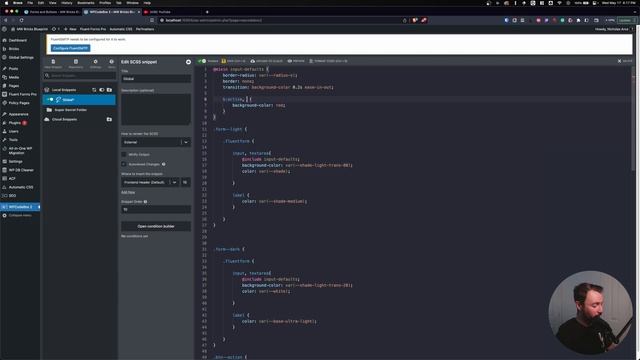Screen dimensions: 640x360
Task: Click the Add New link
Action: pyautogui.click(x=128, y=192)
